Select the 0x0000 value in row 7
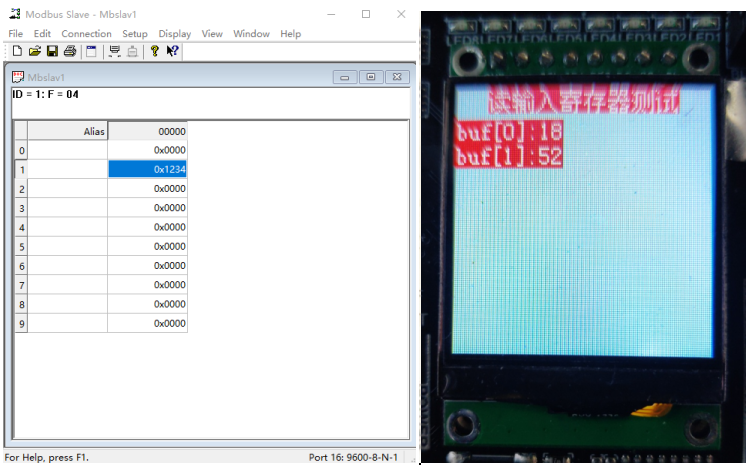 pyautogui.click(x=148, y=285)
